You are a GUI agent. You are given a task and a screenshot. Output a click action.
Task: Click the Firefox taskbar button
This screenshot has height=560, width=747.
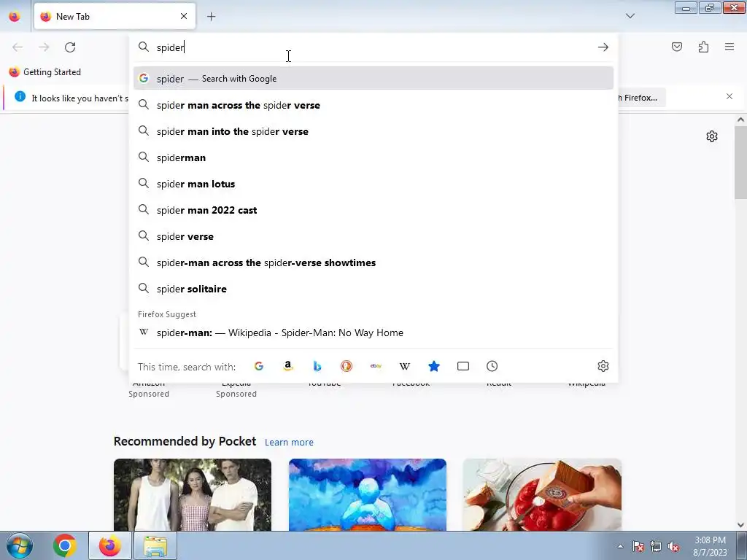(110, 545)
